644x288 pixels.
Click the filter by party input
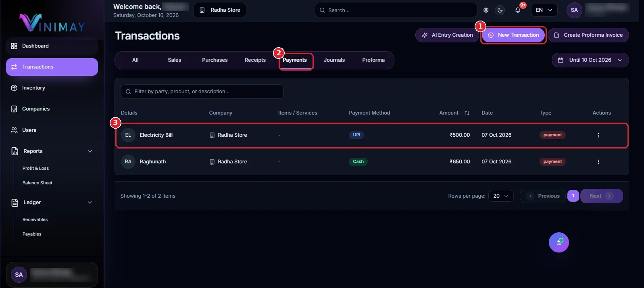[202, 92]
